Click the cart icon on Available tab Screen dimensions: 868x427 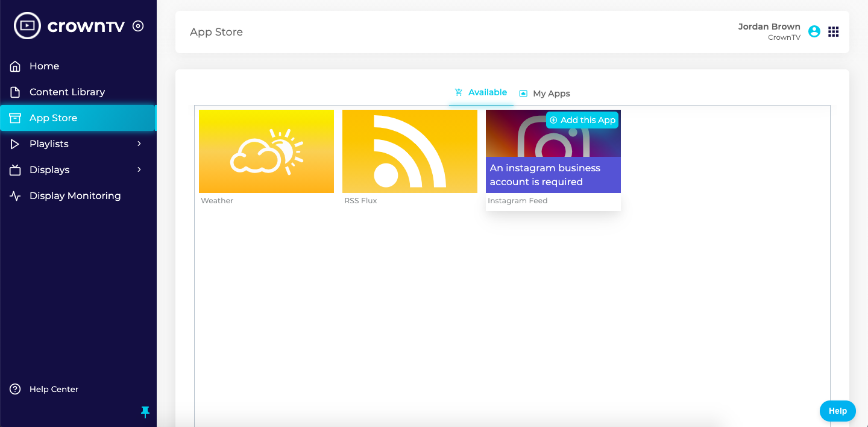[x=459, y=92]
